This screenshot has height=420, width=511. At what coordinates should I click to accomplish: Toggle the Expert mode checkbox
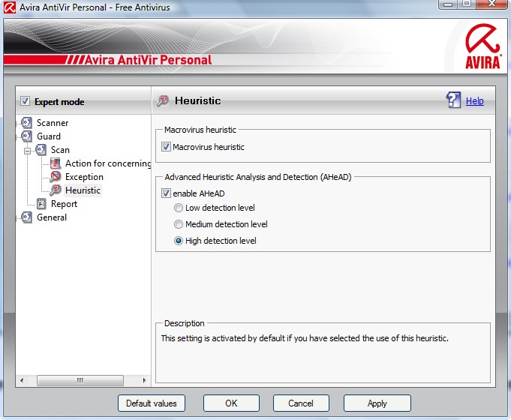click(x=25, y=101)
